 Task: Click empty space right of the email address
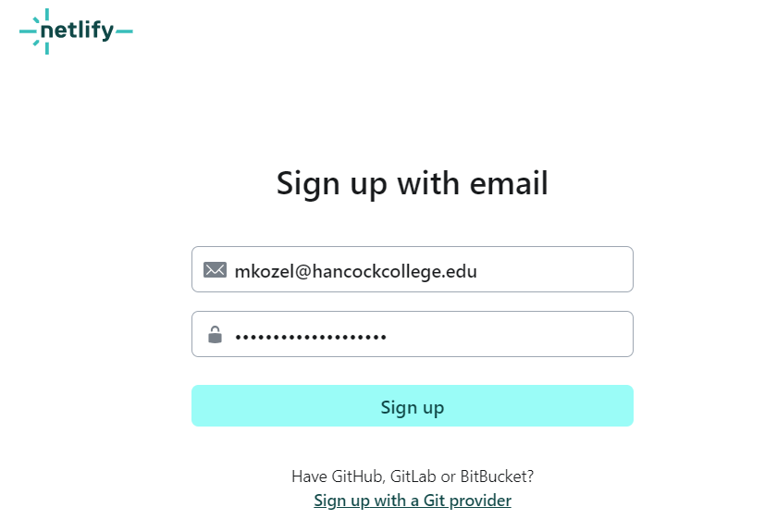coord(555,270)
